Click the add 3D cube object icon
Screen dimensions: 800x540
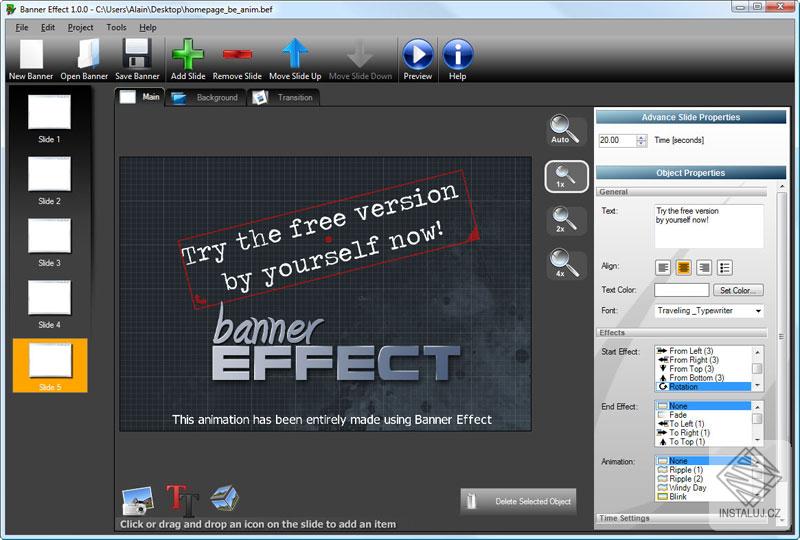[x=224, y=498]
